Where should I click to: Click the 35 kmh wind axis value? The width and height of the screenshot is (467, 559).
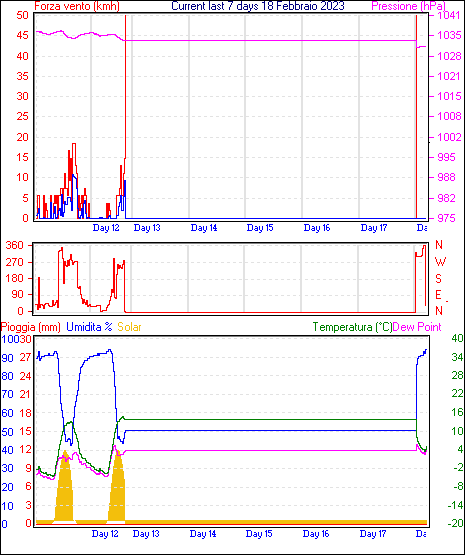click(x=22, y=76)
